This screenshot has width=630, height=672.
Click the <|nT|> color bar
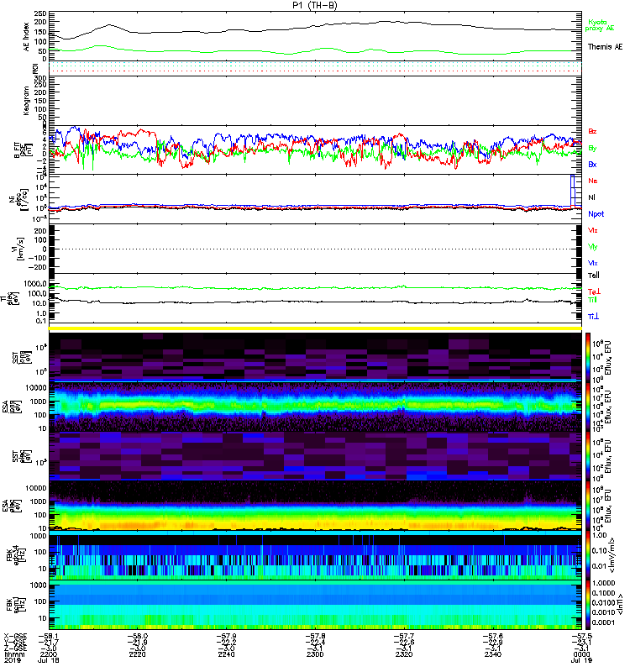tap(588, 605)
